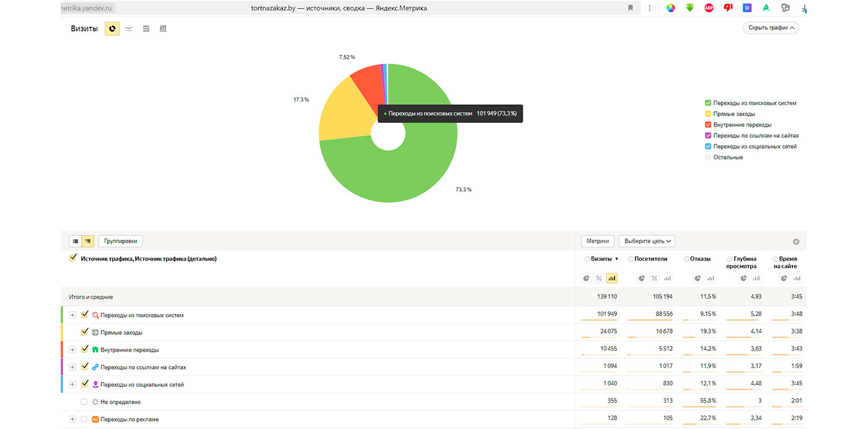The width and height of the screenshot is (868, 430).
Task: Open the red thumbs-down extension
Action: coord(728,8)
